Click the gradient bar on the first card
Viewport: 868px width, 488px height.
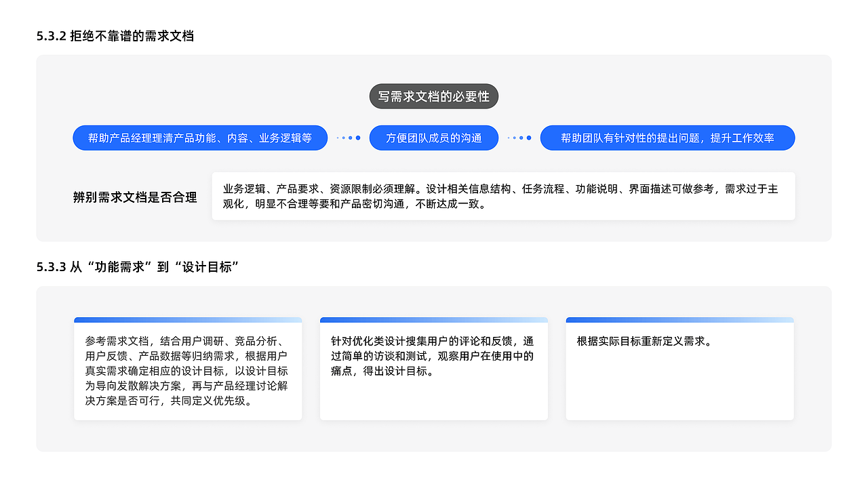coord(188,319)
